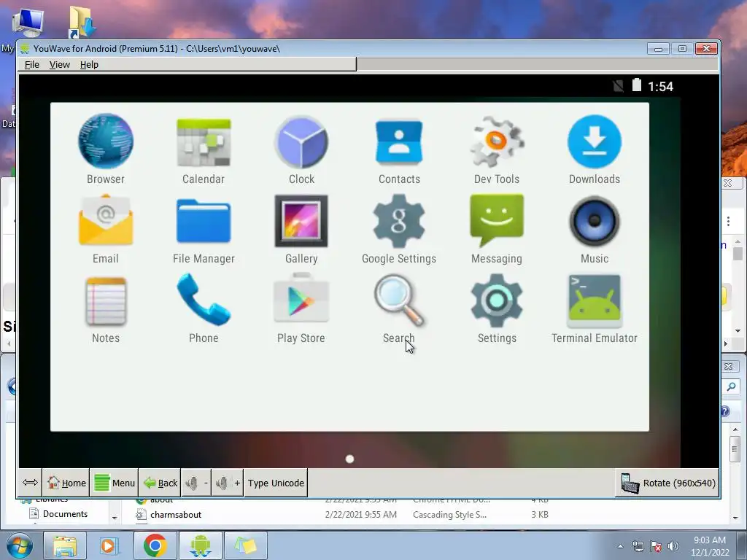Image resolution: width=747 pixels, height=560 pixels.
Task: Click the network tray icon
Action: tap(638, 546)
